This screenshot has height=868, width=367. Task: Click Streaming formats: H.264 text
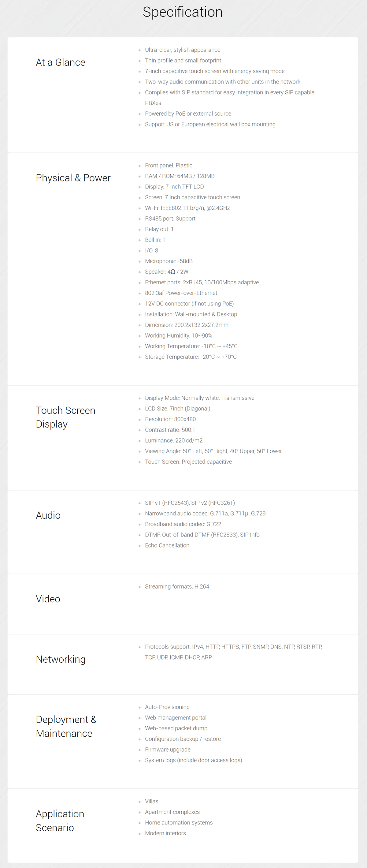(x=177, y=586)
